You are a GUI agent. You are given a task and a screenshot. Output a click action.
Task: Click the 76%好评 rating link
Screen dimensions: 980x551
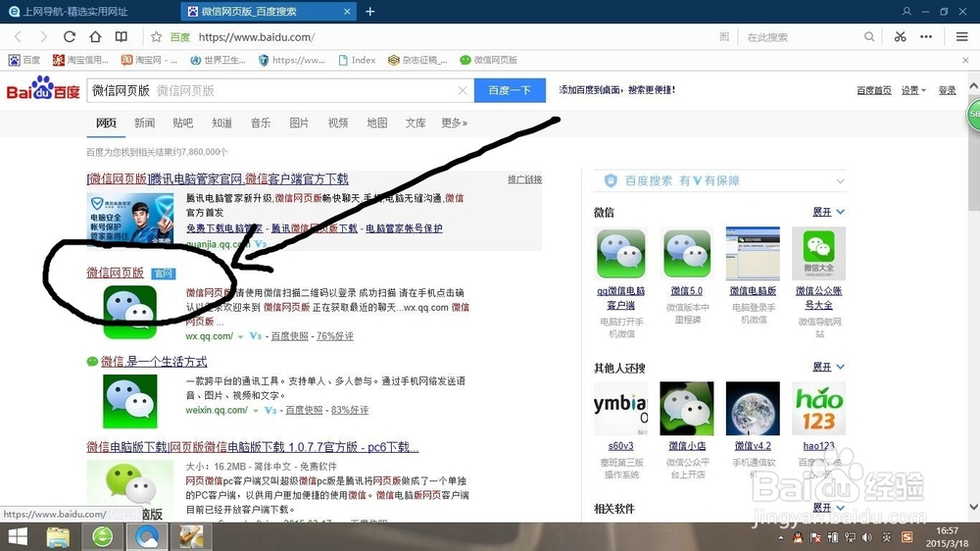(335, 336)
